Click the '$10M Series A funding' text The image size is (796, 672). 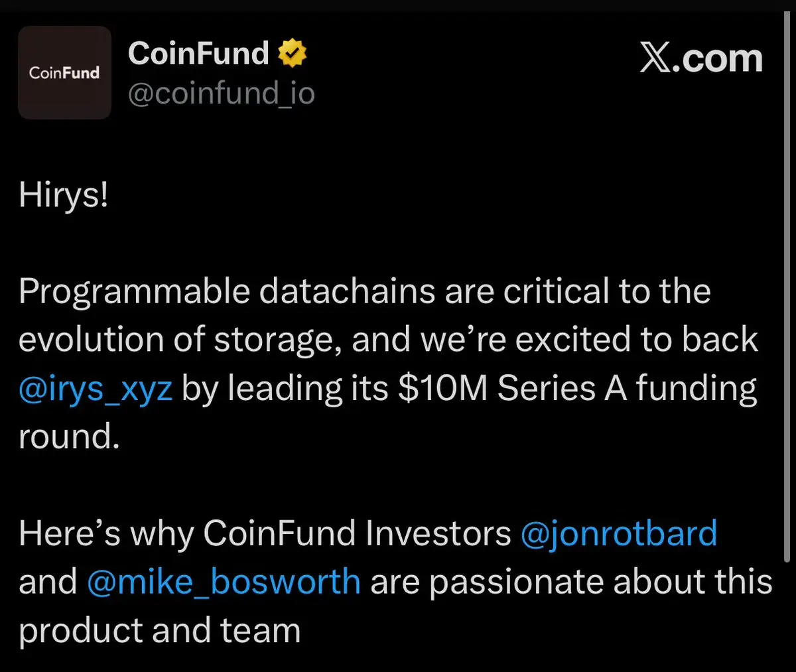[577, 389]
